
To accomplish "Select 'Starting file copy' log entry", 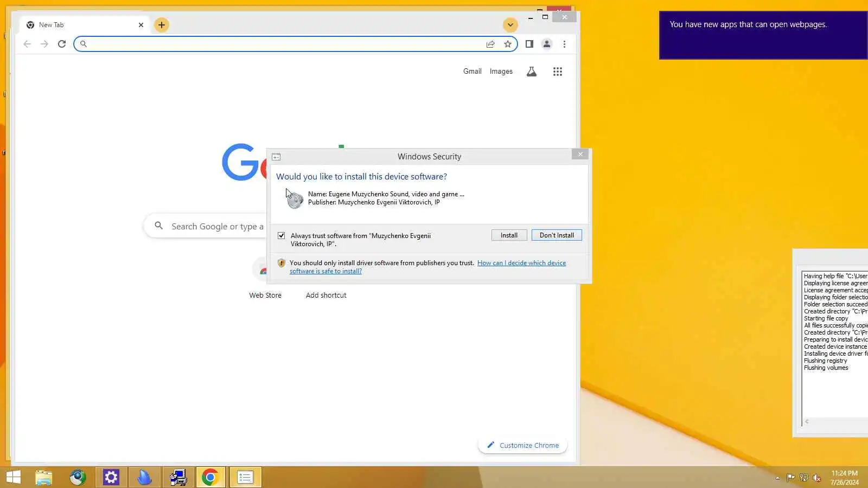I will point(826,318).
